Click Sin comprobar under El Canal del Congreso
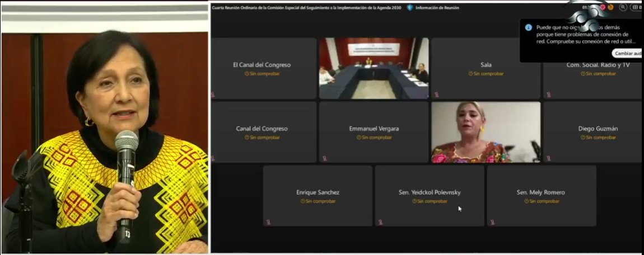 [x=262, y=74]
